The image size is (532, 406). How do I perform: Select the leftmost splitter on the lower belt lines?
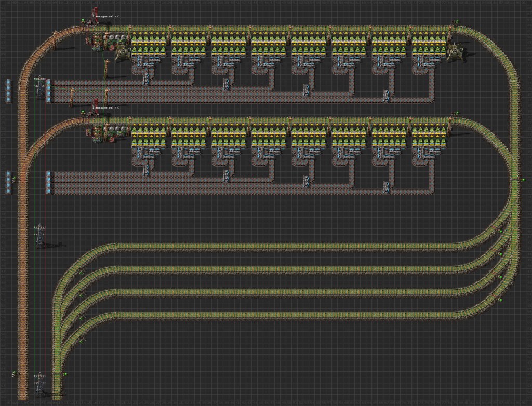point(146,170)
